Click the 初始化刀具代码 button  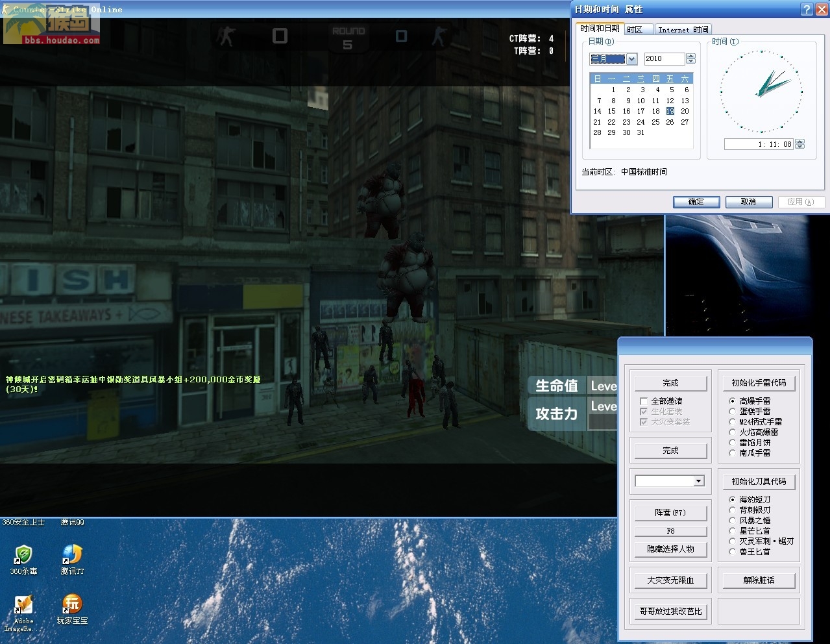(x=759, y=482)
